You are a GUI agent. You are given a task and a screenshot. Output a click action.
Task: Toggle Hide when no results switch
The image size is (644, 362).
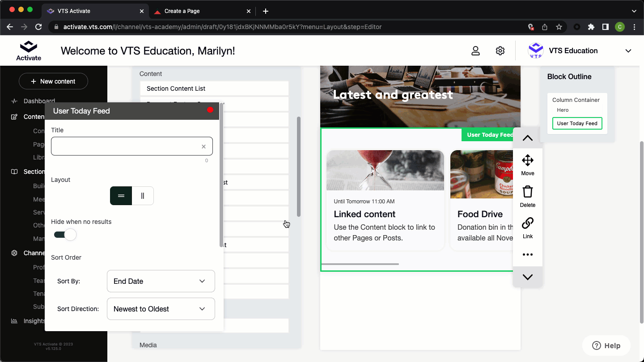[x=65, y=235]
